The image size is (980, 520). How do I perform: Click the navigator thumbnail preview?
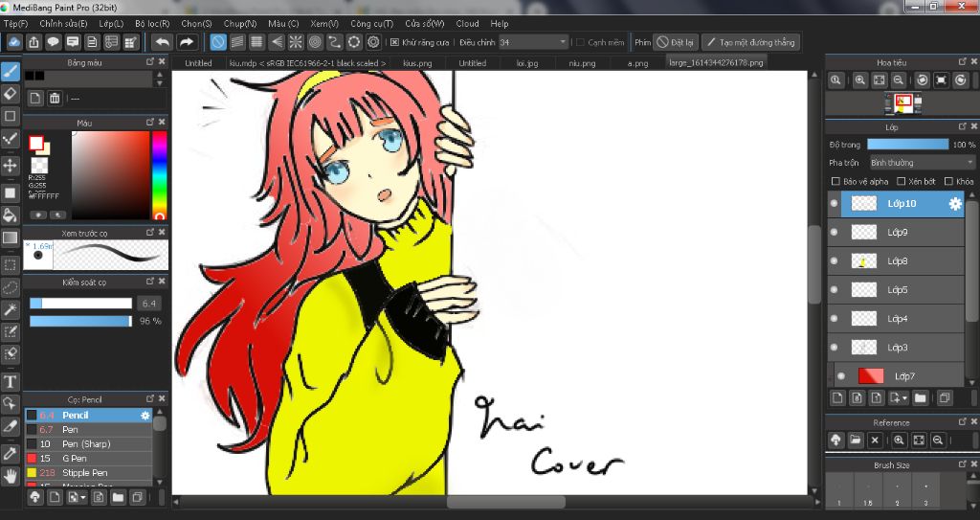click(902, 103)
